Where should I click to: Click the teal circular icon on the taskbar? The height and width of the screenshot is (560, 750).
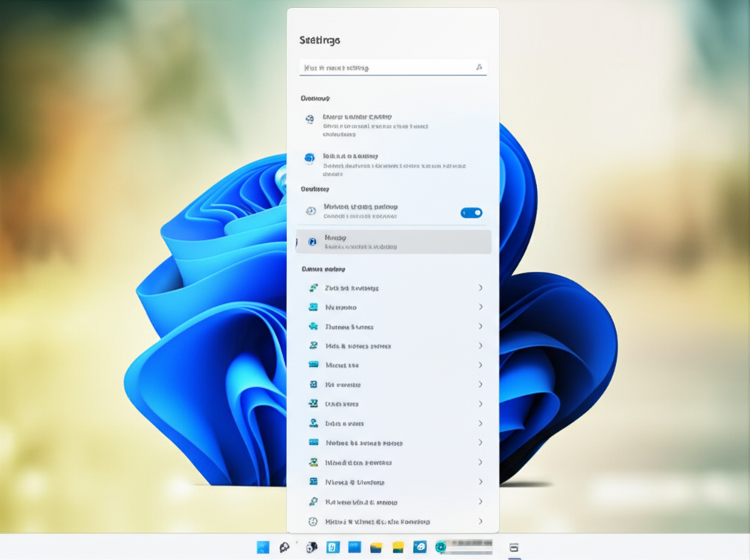(441, 547)
